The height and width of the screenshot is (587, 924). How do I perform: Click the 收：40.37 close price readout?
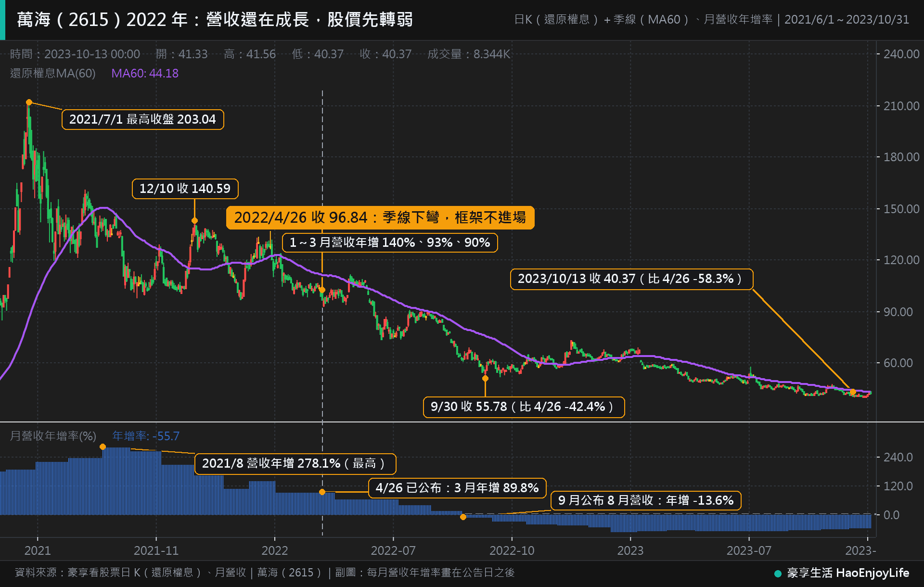click(x=385, y=54)
